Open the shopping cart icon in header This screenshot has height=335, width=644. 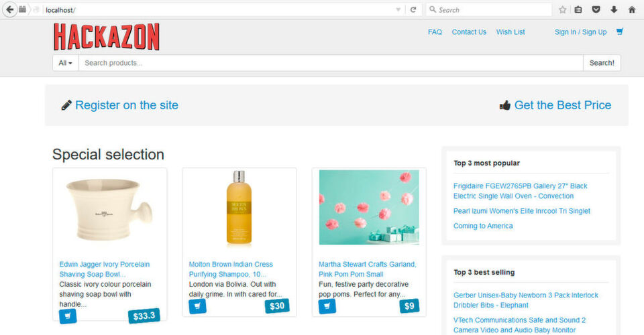pos(620,31)
